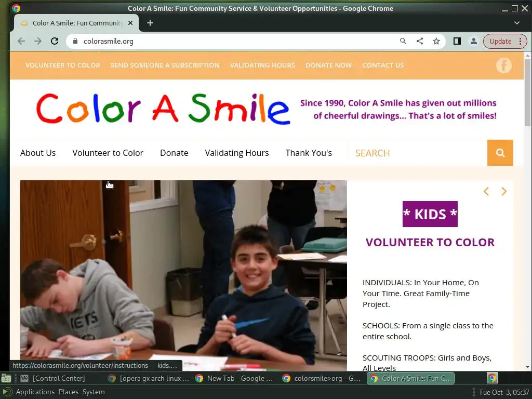Click the clock showing Tue Oct 3

[x=504, y=392]
